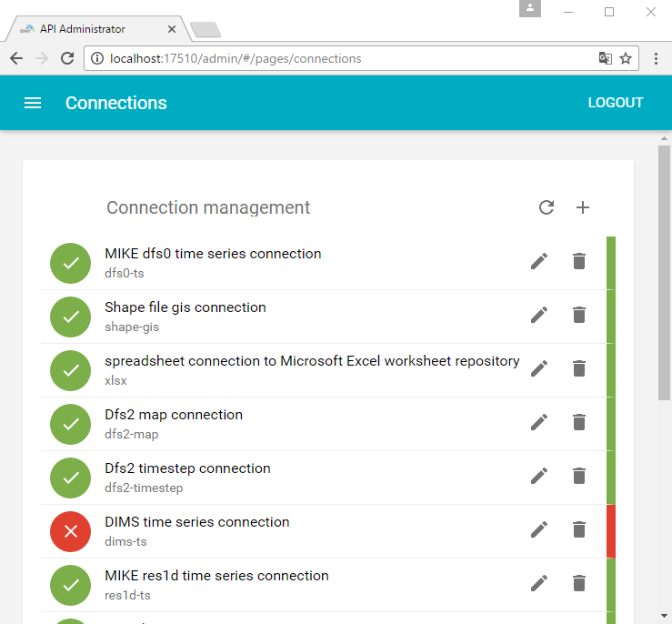Select the spreadsheet connection to Excel title

click(x=312, y=361)
